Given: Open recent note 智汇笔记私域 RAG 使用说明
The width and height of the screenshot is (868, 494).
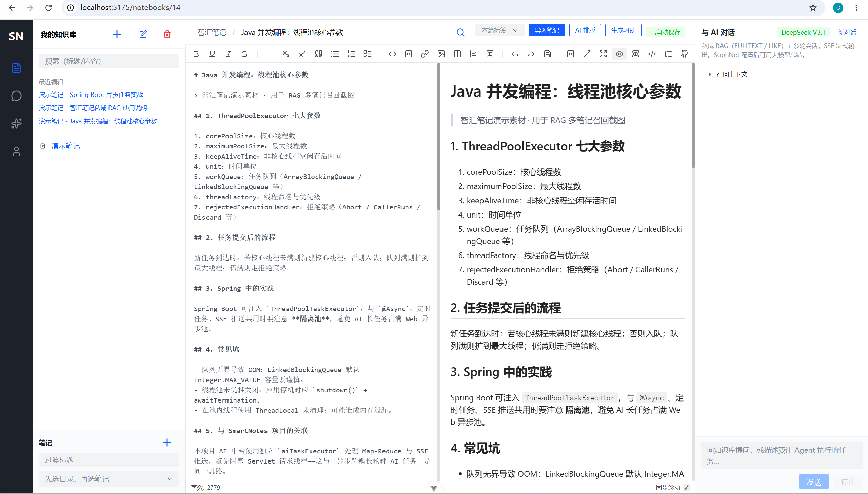Looking at the screenshot, I should point(93,108).
